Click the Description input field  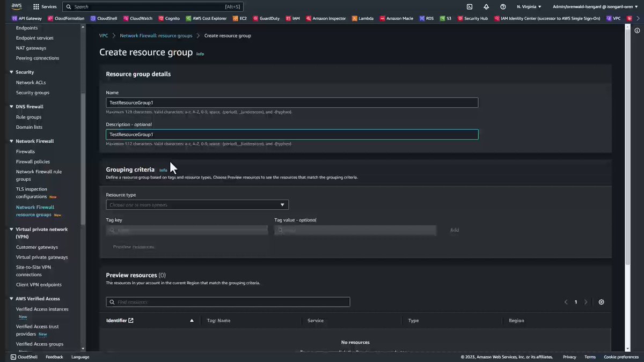point(292,135)
